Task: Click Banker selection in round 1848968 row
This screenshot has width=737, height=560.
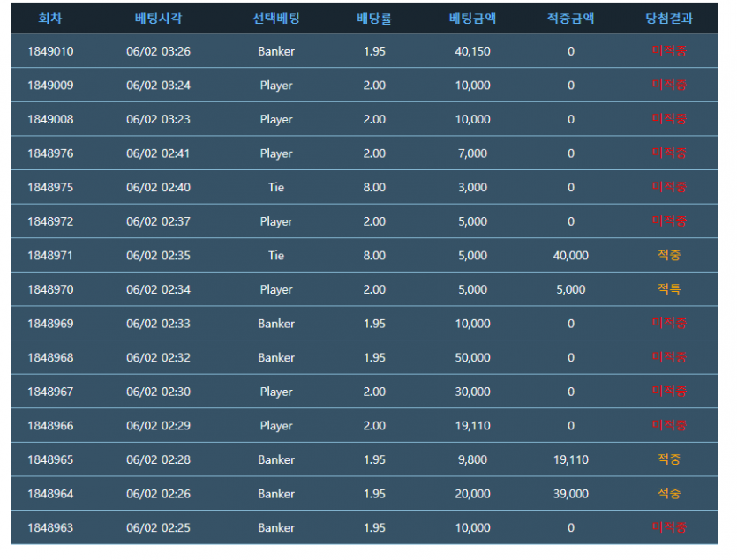Action: click(x=276, y=357)
